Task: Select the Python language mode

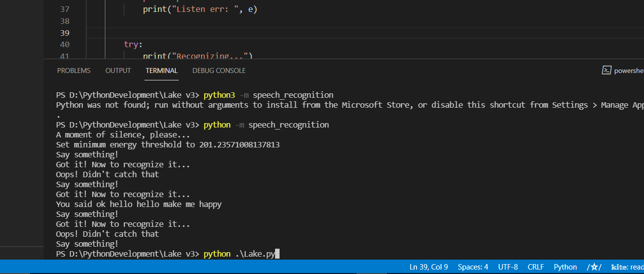Action: pos(566,267)
